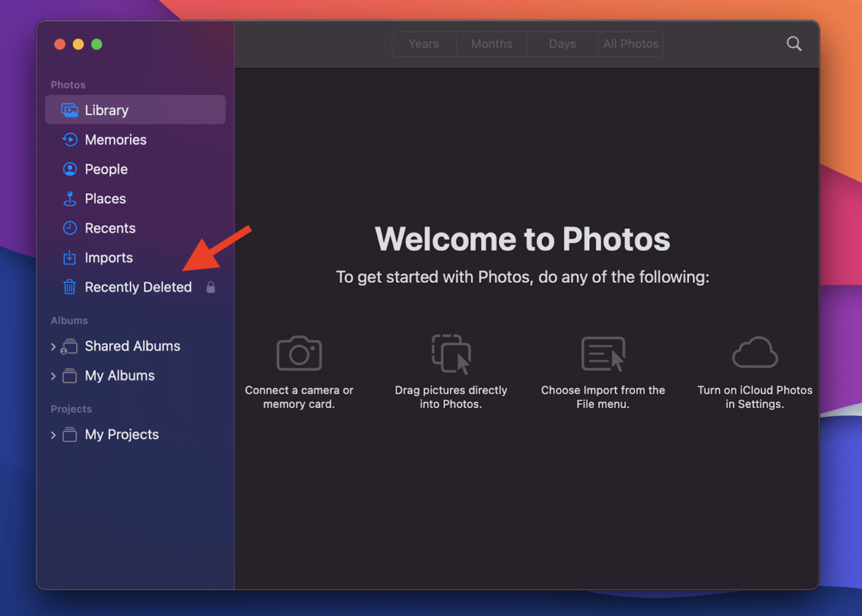This screenshot has height=616, width=862.
Task: Click the lock icon beside Recently Deleted
Action: 211,287
